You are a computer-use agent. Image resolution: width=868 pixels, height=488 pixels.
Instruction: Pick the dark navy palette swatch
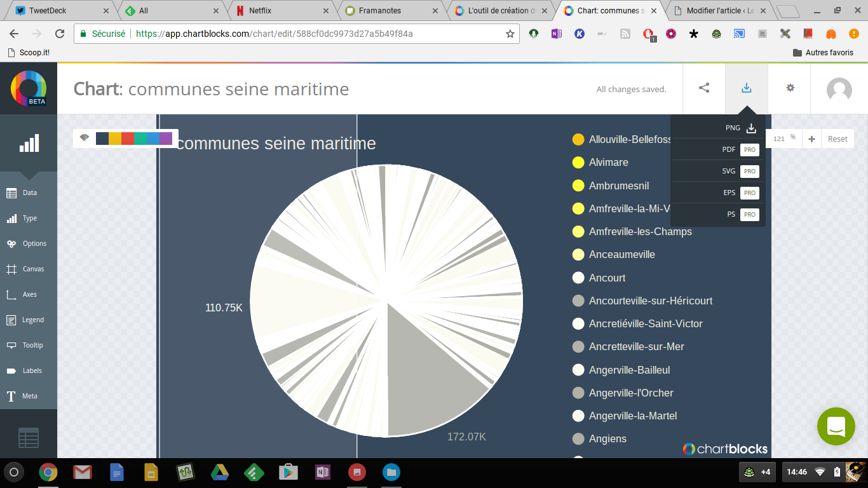pos(102,139)
